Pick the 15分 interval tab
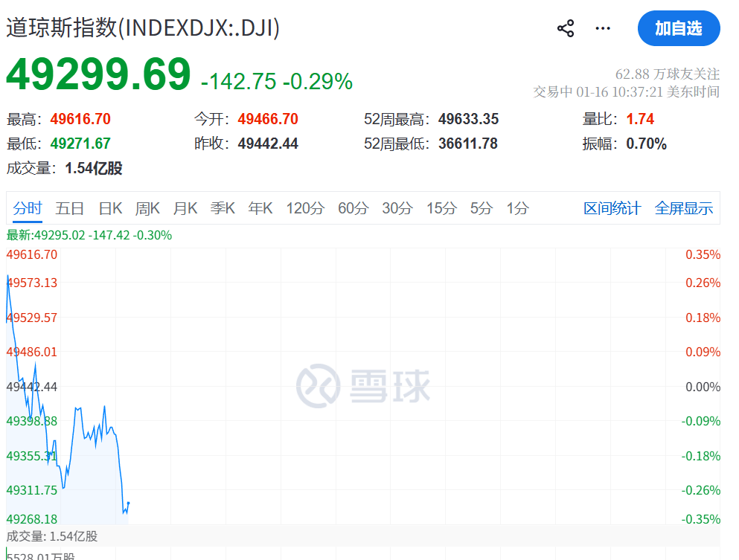Viewport: 739px width, 560px height. [441, 208]
